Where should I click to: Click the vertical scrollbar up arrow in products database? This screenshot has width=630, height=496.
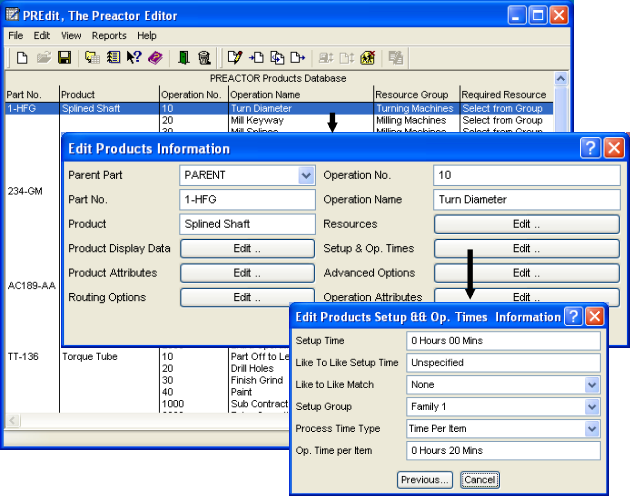(x=560, y=78)
